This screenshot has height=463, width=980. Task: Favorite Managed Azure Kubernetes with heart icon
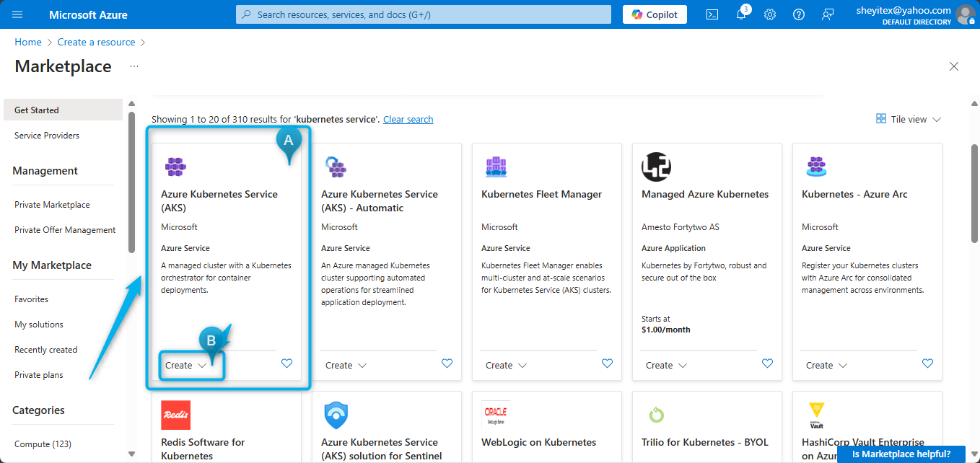[767, 363]
